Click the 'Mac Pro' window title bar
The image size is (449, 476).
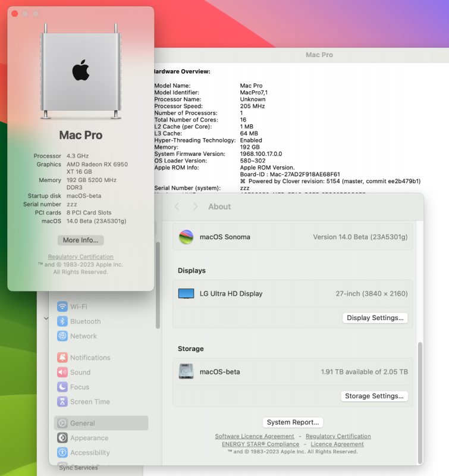click(x=302, y=55)
